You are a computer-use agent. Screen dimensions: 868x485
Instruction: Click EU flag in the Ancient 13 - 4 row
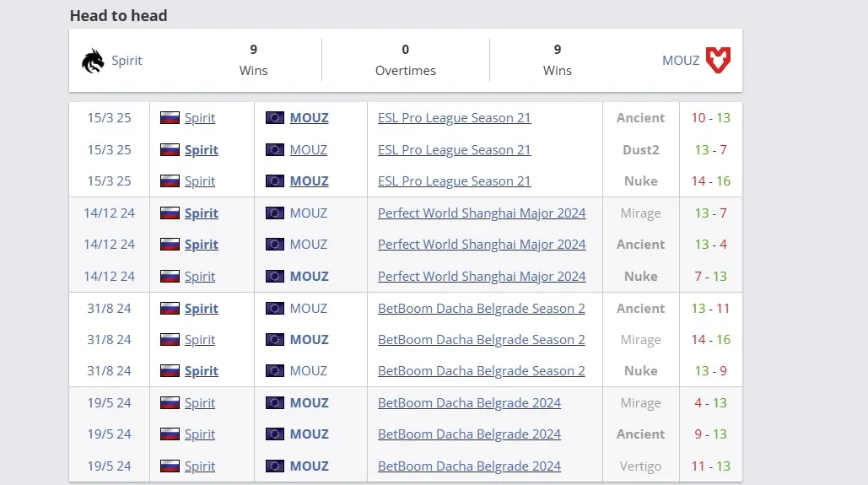[275, 244]
